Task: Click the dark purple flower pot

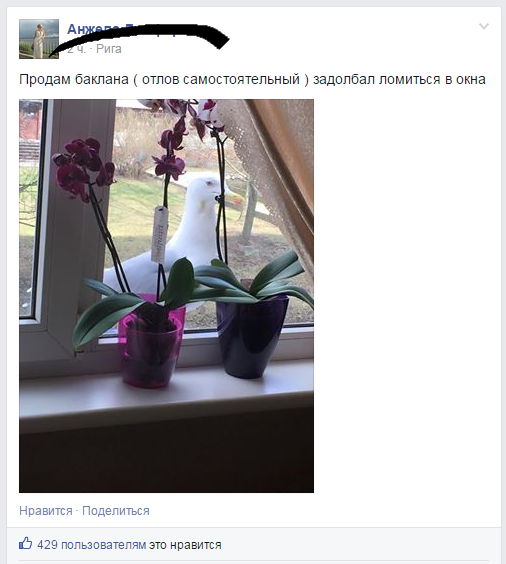Action: point(252,335)
